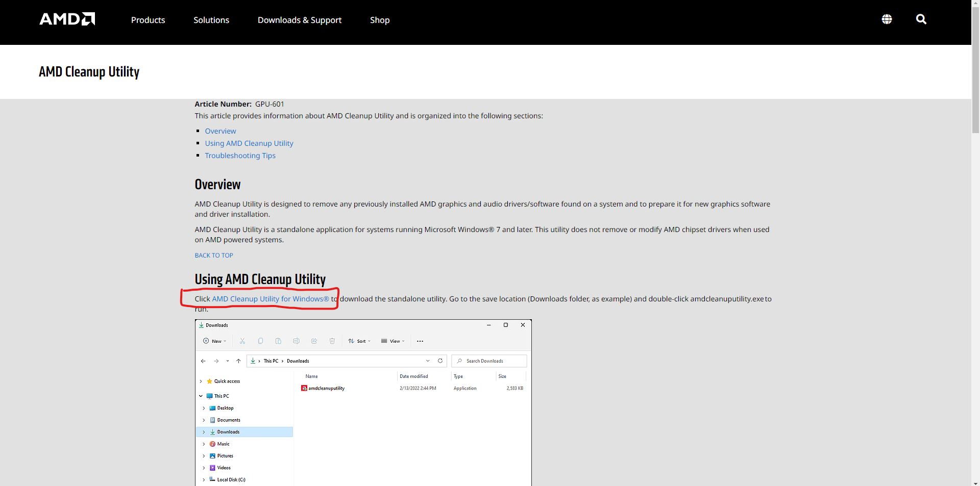Select Quick access in the navigation pane
Screen dimensions: 980x486
227,381
